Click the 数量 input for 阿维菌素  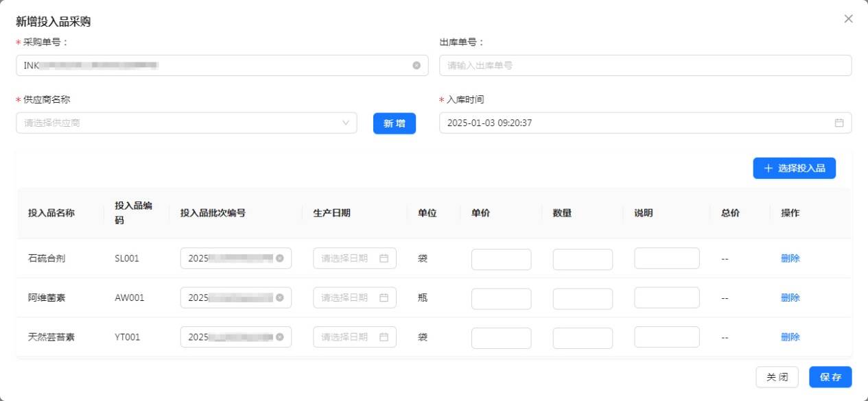click(583, 299)
